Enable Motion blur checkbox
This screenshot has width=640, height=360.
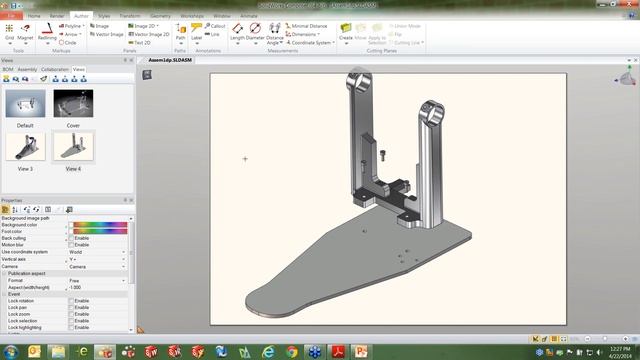(x=71, y=245)
